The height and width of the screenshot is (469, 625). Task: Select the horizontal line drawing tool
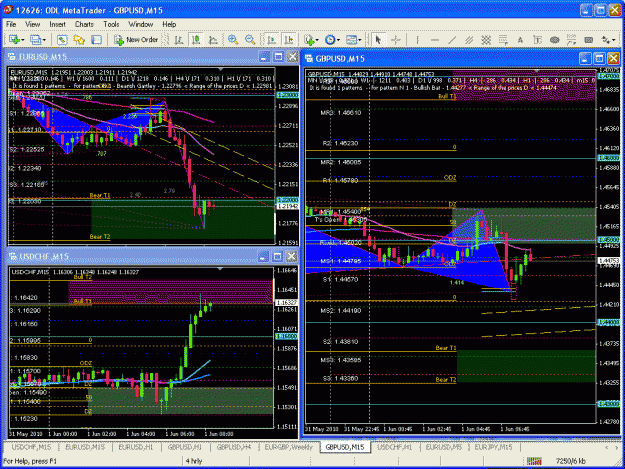coord(435,39)
